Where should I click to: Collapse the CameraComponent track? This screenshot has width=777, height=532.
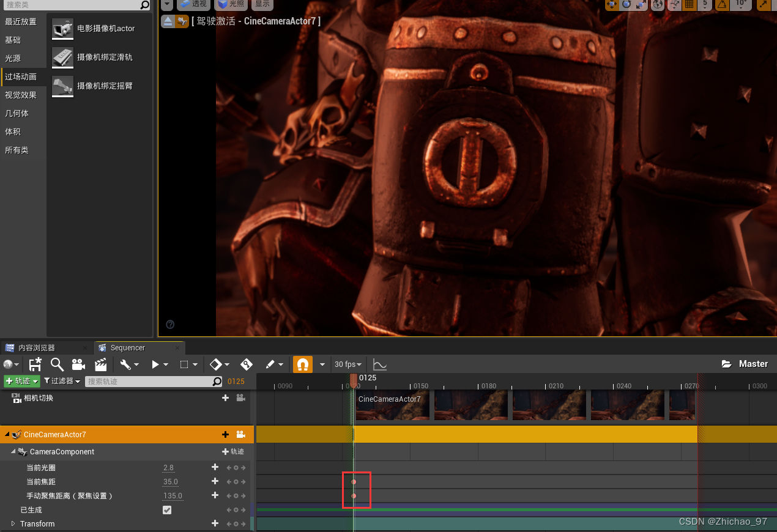13,452
